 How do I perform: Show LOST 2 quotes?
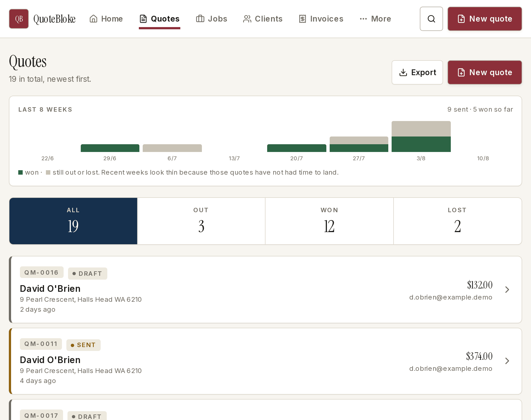pos(457,221)
